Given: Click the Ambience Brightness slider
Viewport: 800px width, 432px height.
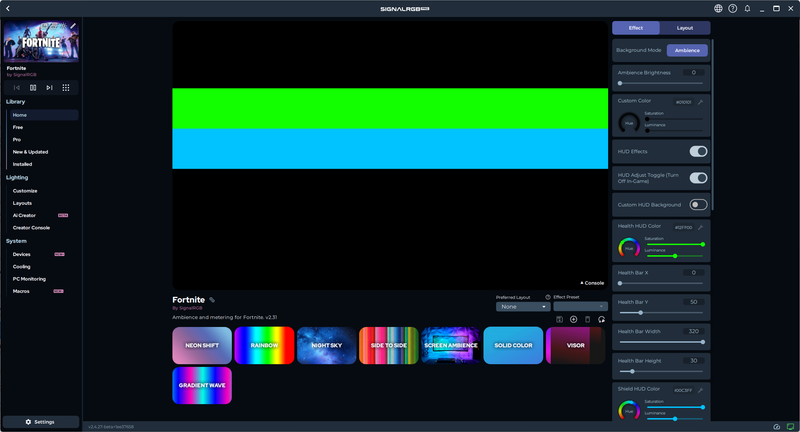Looking at the screenshot, I should (x=661, y=83).
